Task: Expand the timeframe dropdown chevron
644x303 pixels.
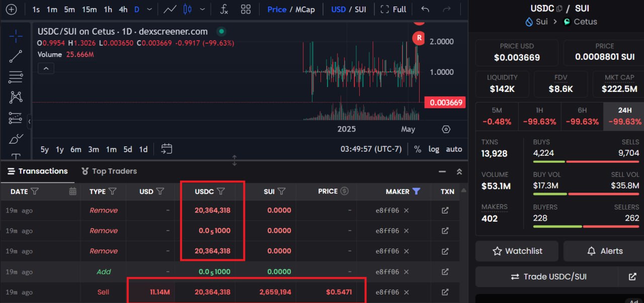Action: [148, 9]
